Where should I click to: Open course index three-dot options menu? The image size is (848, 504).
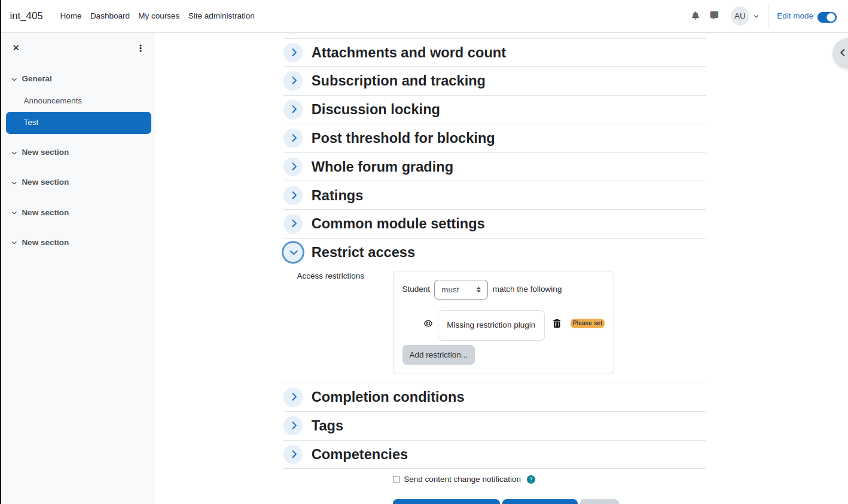click(x=141, y=48)
